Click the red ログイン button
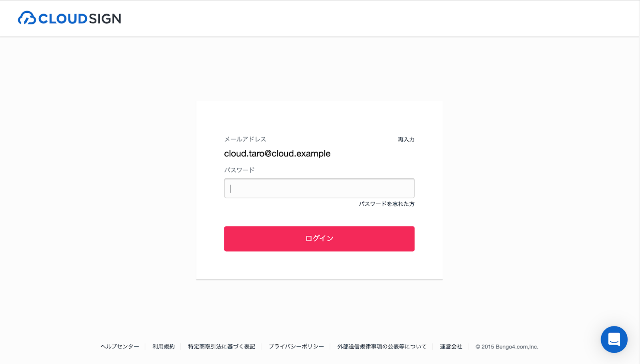Image resolution: width=640 pixels, height=364 pixels. click(x=319, y=239)
